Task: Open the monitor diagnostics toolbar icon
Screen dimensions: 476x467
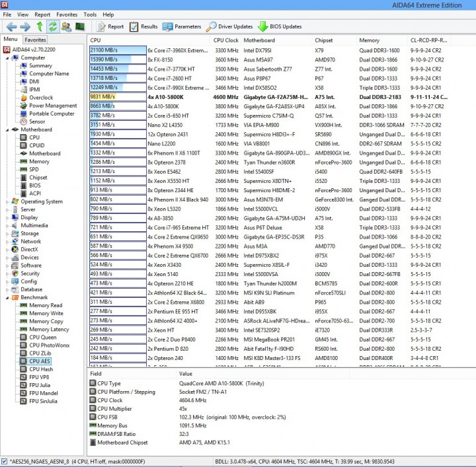Action: (80, 26)
